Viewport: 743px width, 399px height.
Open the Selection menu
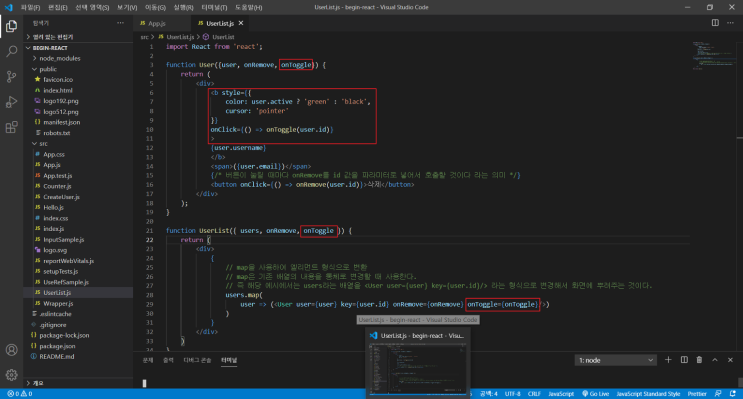click(x=92, y=7)
